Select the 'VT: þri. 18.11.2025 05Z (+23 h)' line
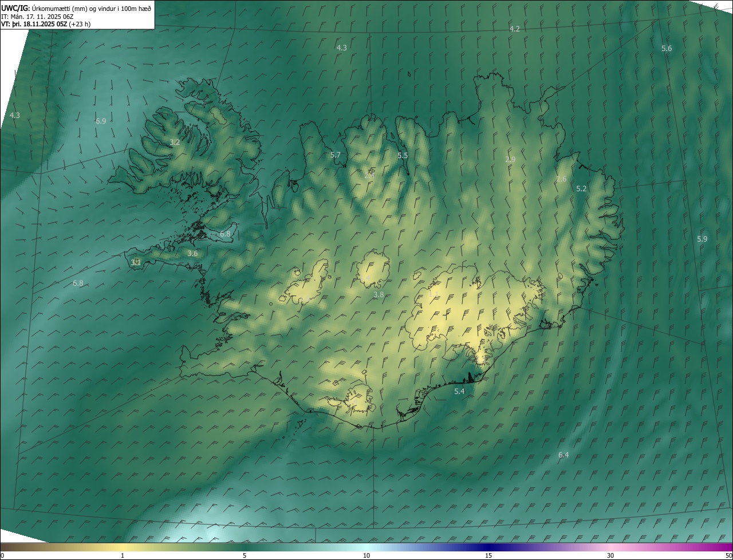The width and height of the screenshot is (733, 560). 46,24
